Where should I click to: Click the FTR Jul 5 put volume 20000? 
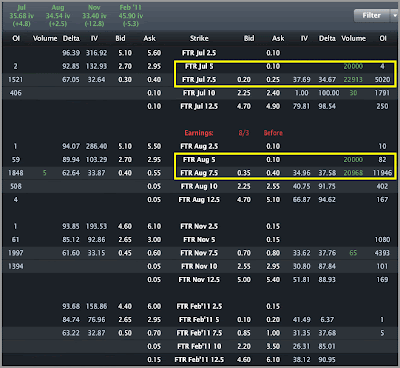[x=353, y=66]
